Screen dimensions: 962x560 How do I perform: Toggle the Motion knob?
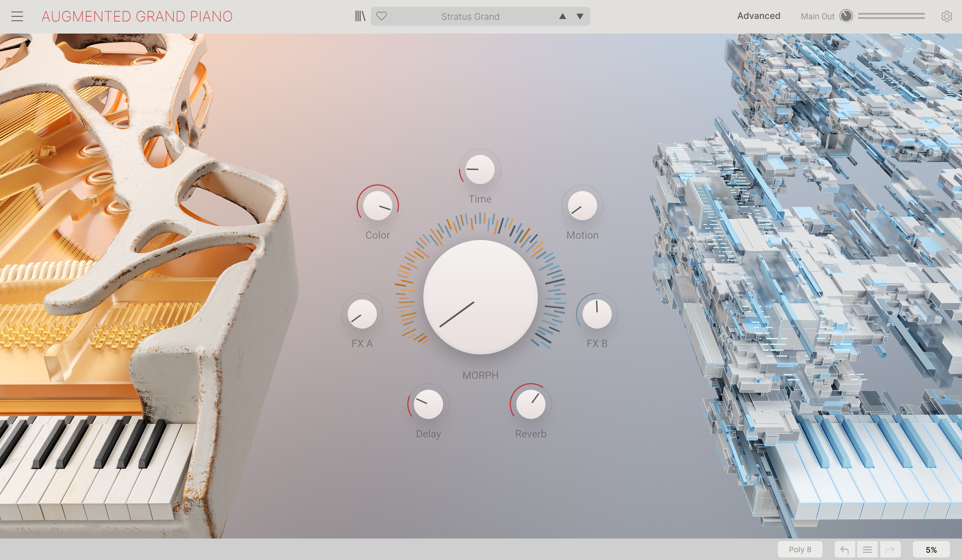pos(582,206)
